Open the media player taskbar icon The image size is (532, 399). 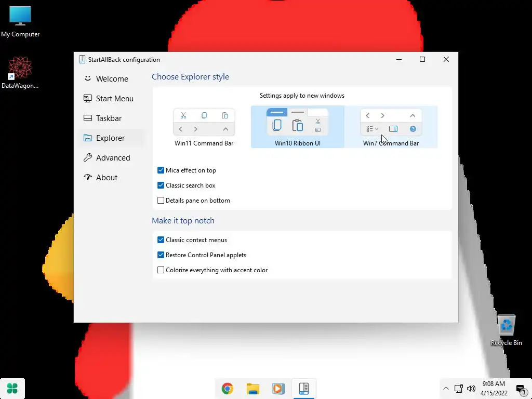click(278, 389)
